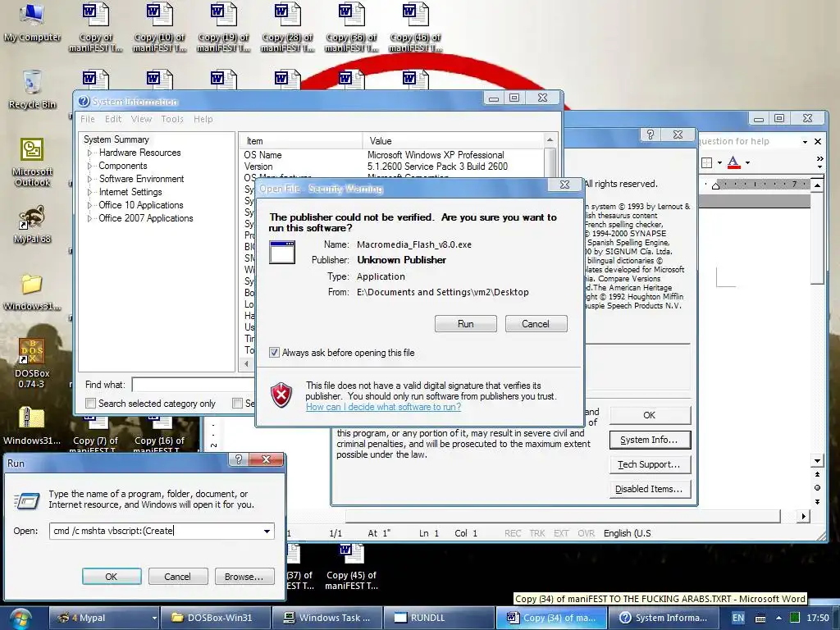Launch MyPal 68 browser shortcut
This screenshot has width=840, height=630.
32,224
